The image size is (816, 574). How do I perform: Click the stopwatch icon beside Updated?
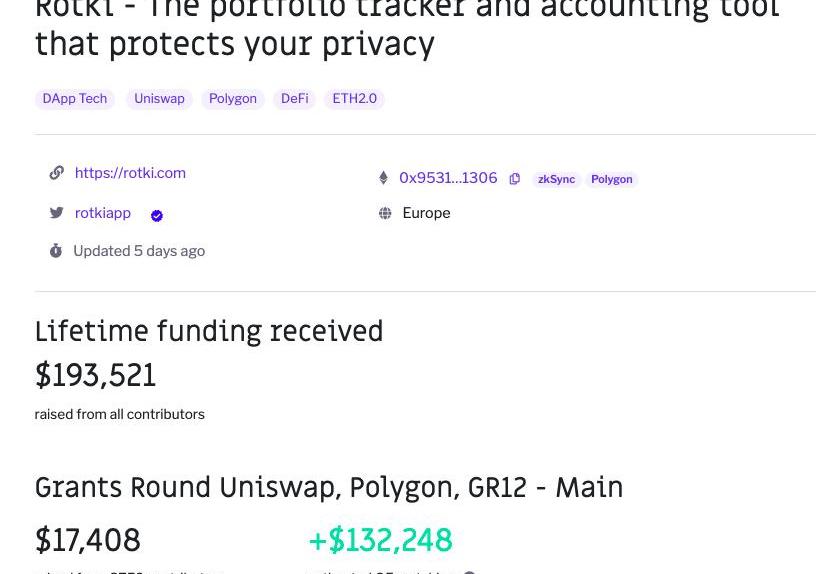[x=56, y=251]
